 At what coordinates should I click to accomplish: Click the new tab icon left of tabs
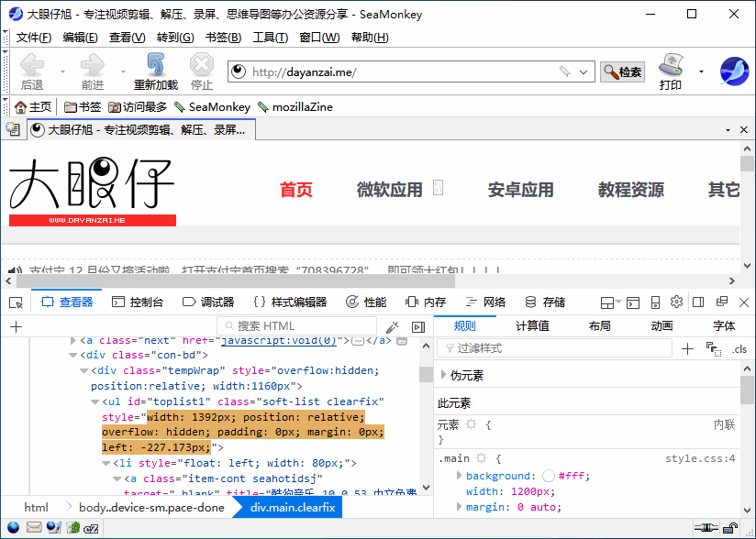(x=13, y=129)
